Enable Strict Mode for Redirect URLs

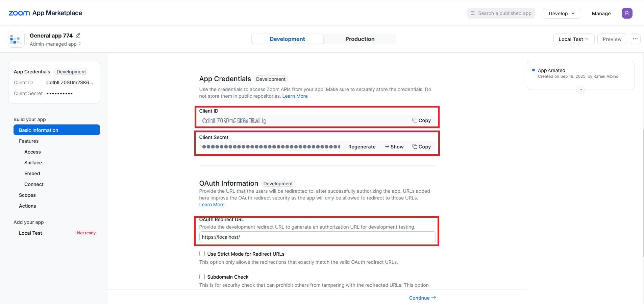(202, 254)
